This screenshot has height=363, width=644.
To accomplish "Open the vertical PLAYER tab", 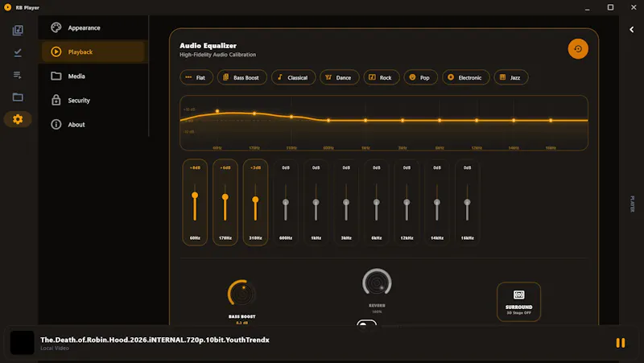I will coord(632,204).
